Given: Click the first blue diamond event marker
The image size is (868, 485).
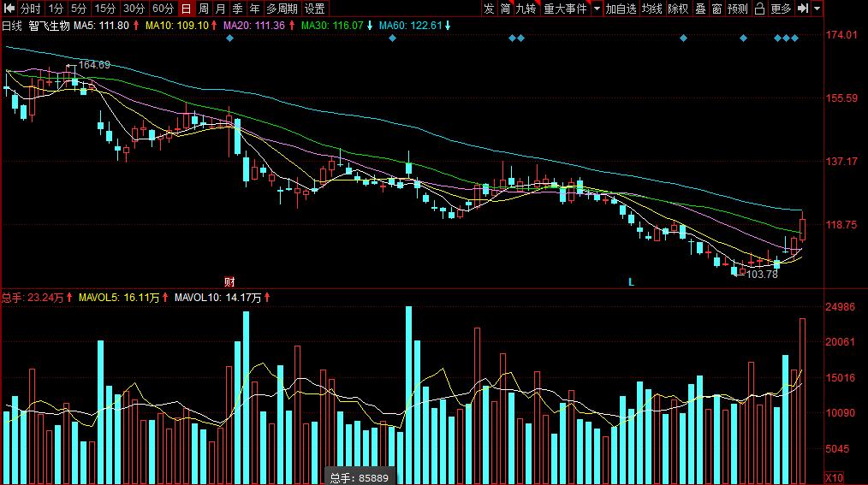Looking at the screenshot, I should point(229,38).
